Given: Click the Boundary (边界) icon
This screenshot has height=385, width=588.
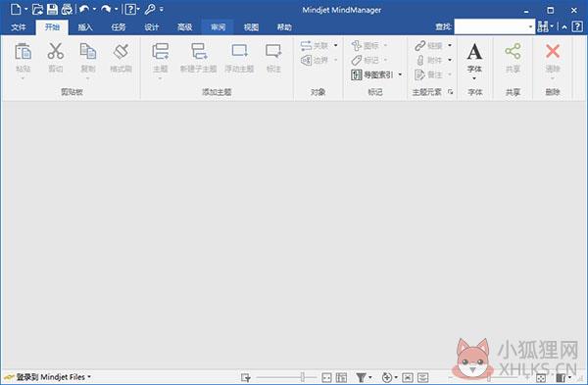Looking at the screenshot, I should click(x=306, y=60).
